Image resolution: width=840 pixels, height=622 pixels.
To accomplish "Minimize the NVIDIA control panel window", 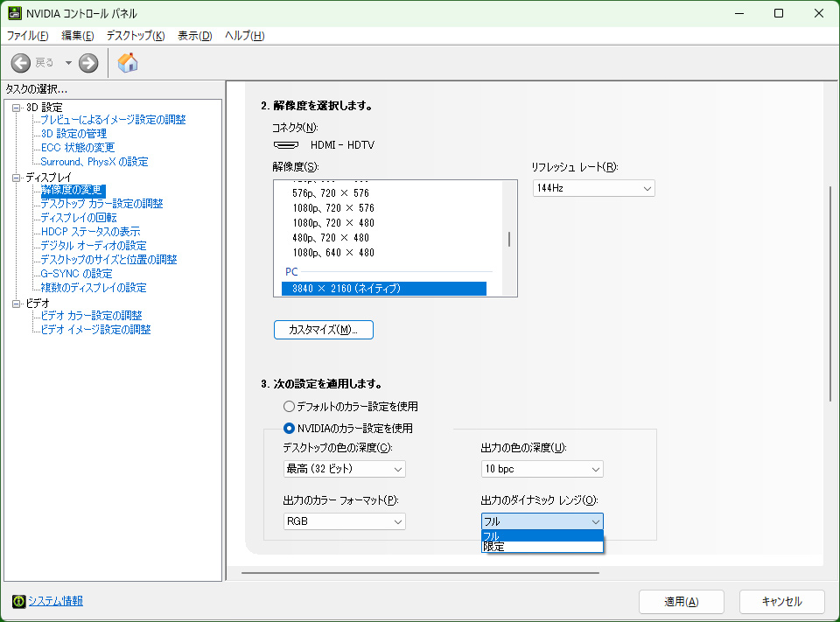I will tap(739, 13).
